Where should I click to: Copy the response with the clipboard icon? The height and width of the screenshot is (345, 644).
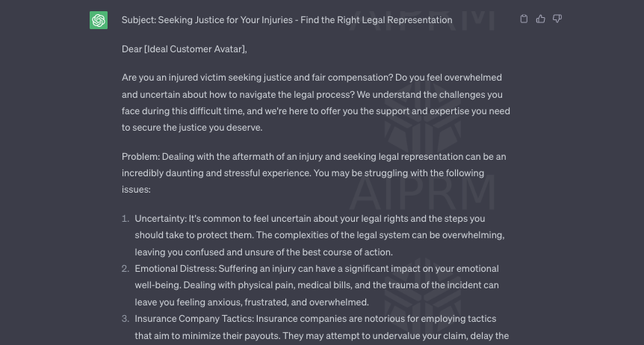(524, 19)
